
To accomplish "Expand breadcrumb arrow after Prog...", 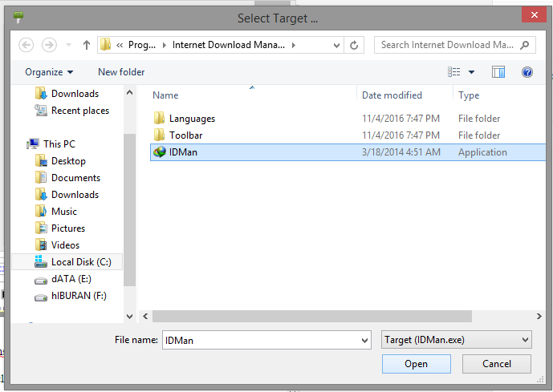I will (x=164, y=45).
